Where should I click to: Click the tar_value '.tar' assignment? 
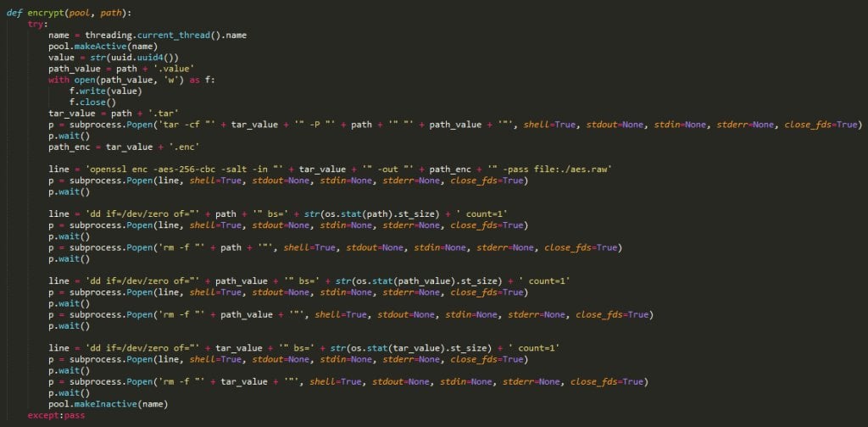114,114
